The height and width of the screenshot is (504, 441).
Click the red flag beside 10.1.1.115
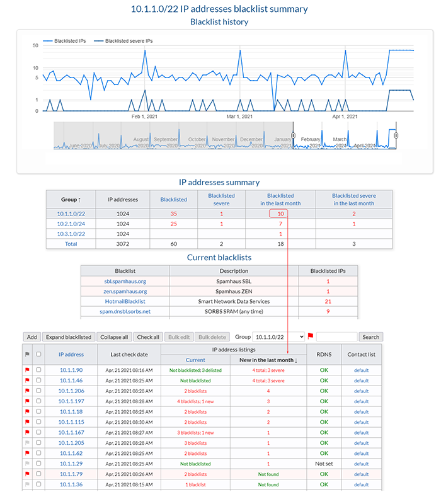[x=27, y=421]
